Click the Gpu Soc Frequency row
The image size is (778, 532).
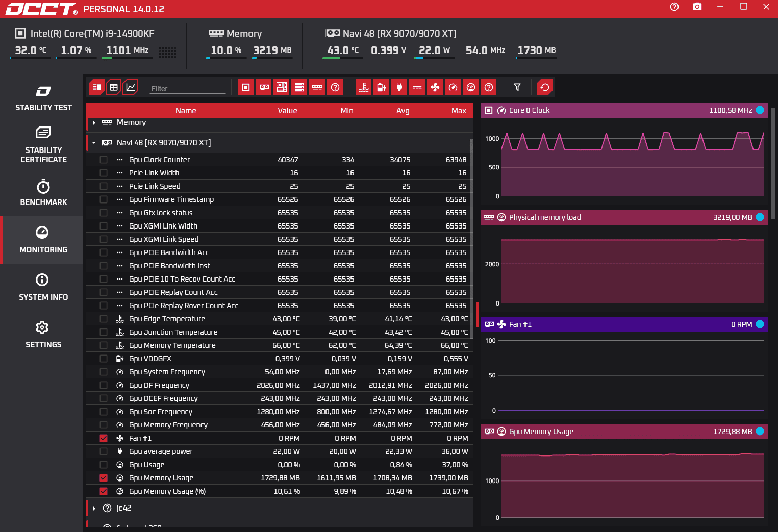click(x=280, y=412)
